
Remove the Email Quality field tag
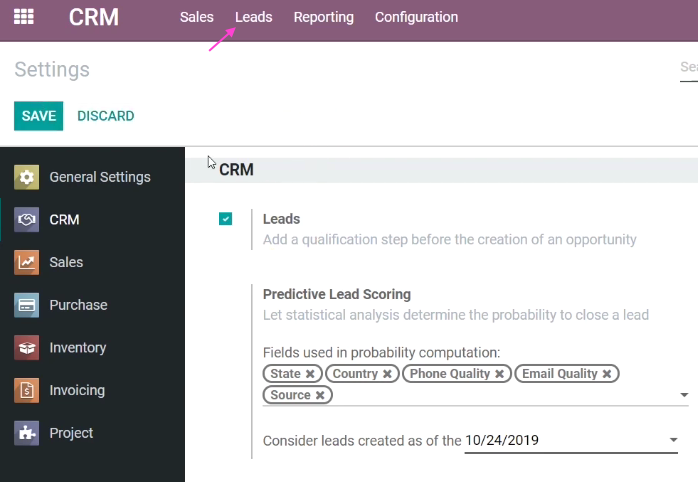[x=607, y=374]
